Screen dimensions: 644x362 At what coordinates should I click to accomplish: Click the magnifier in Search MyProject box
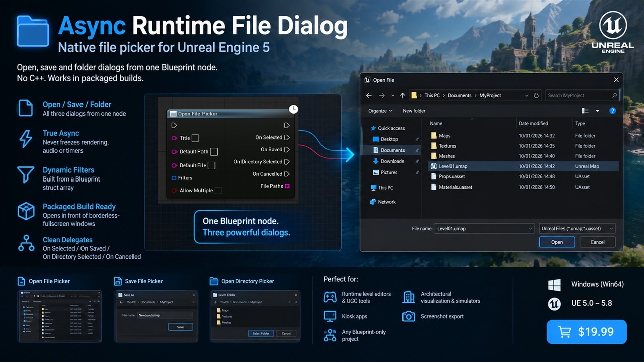click(x=614, y=95)
